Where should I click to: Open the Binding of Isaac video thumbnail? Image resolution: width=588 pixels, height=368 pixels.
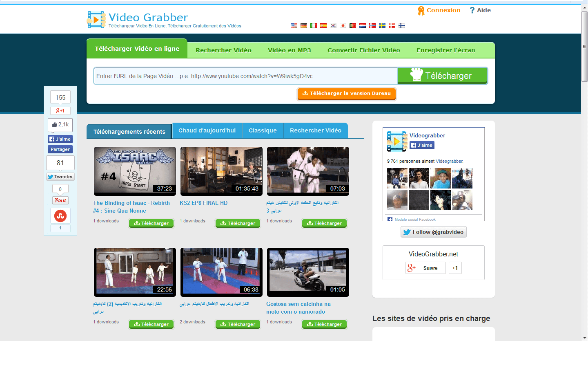point(135,171)
